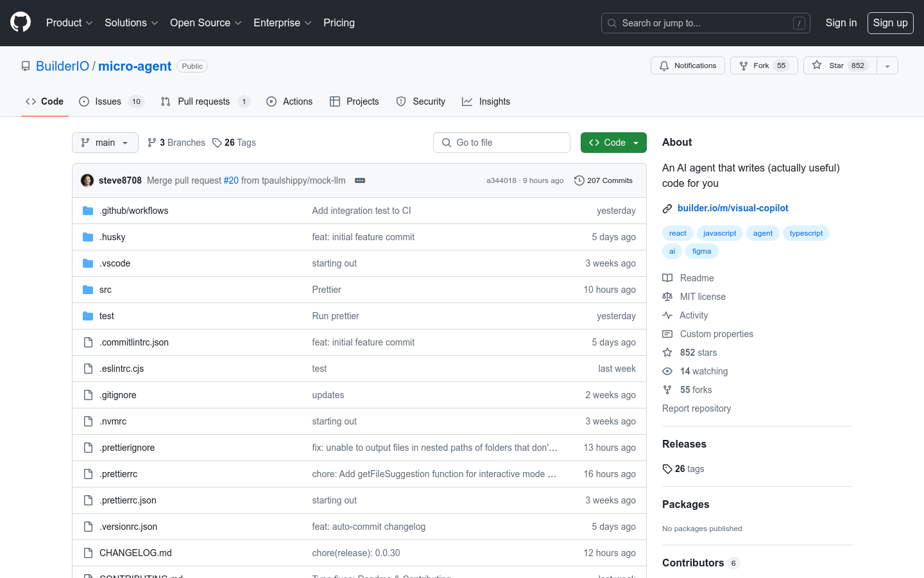This screenshot has height=578, width=924.
Task: Open the 207 Commits history
Action: click(x=603, y=180)
